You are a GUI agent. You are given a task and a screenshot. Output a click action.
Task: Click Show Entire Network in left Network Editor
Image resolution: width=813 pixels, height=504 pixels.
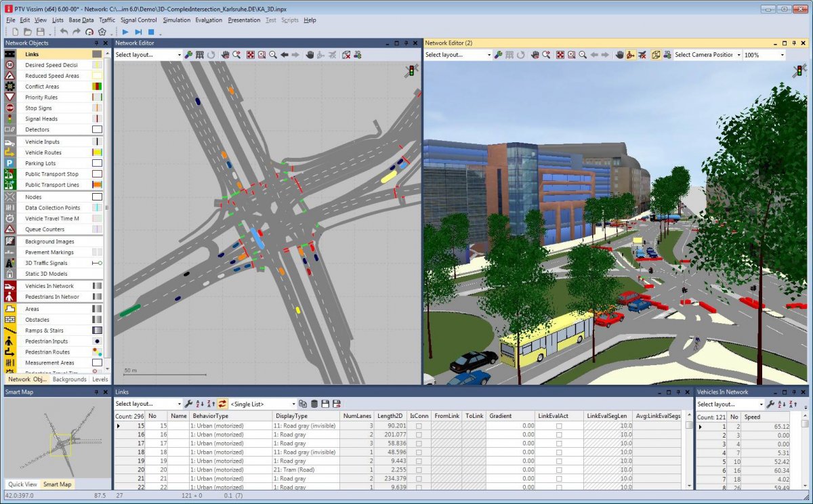click(x=250, y=55)
